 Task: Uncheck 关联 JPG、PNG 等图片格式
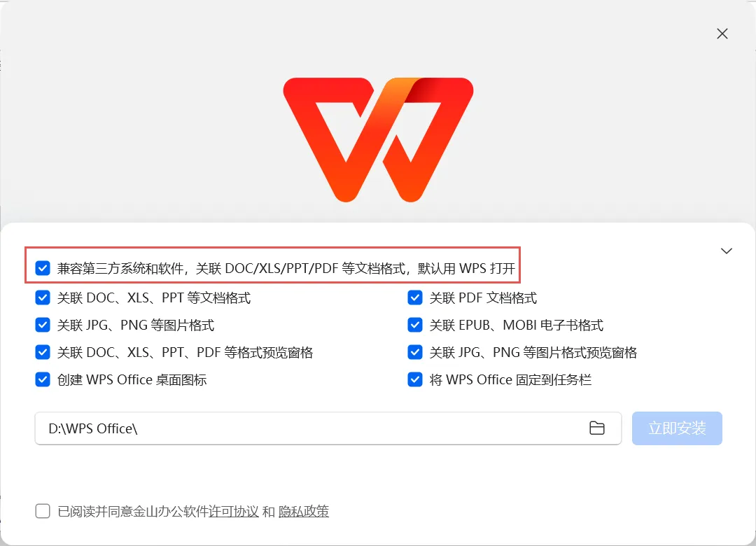pos(43,325)
